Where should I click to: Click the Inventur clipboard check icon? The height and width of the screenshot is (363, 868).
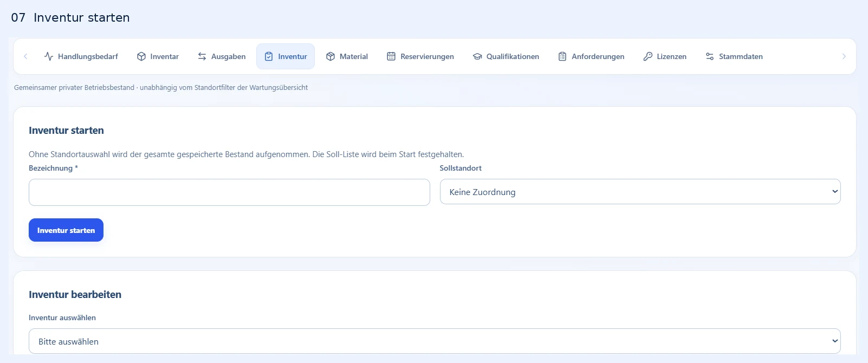coord(269,56)
